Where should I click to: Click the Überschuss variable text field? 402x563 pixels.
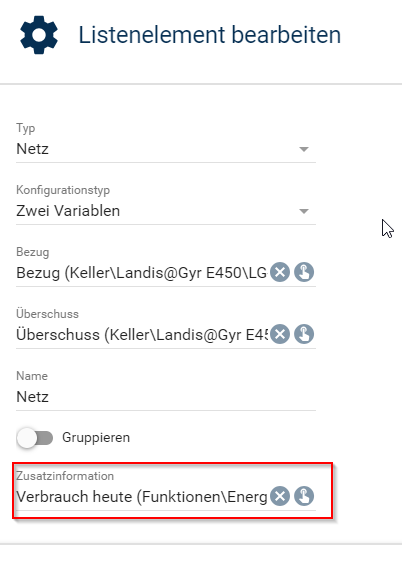142,335
